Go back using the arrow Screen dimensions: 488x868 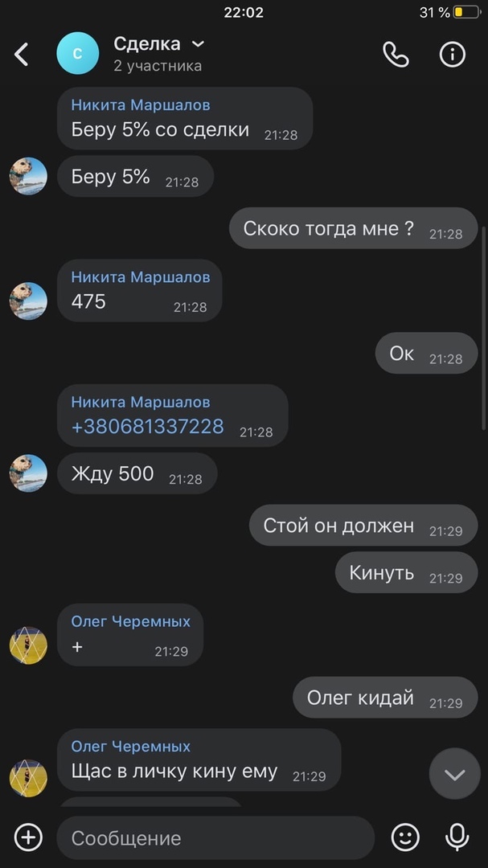tap(21, 55)
